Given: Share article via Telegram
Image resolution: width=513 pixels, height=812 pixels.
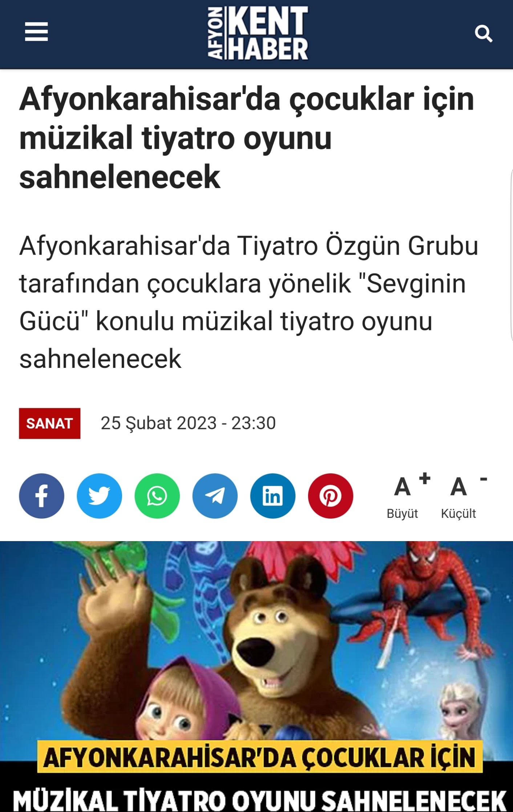Looking at the screenshot, I should pos(215,496).
